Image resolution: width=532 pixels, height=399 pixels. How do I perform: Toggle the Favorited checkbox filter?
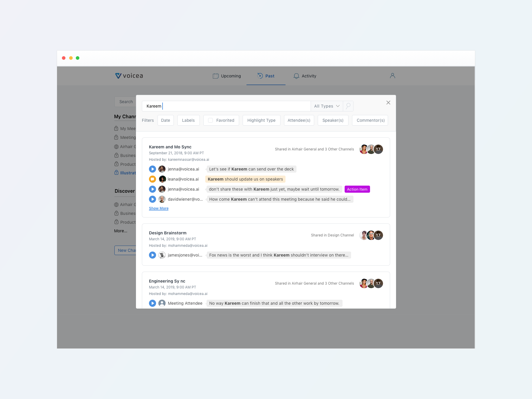pos(210,120)
